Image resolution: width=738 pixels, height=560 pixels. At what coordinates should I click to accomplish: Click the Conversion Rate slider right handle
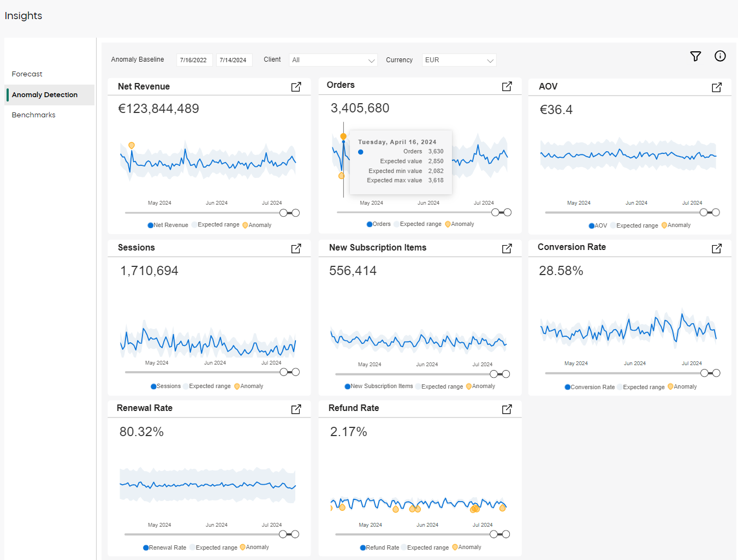(x=716, y=373)
